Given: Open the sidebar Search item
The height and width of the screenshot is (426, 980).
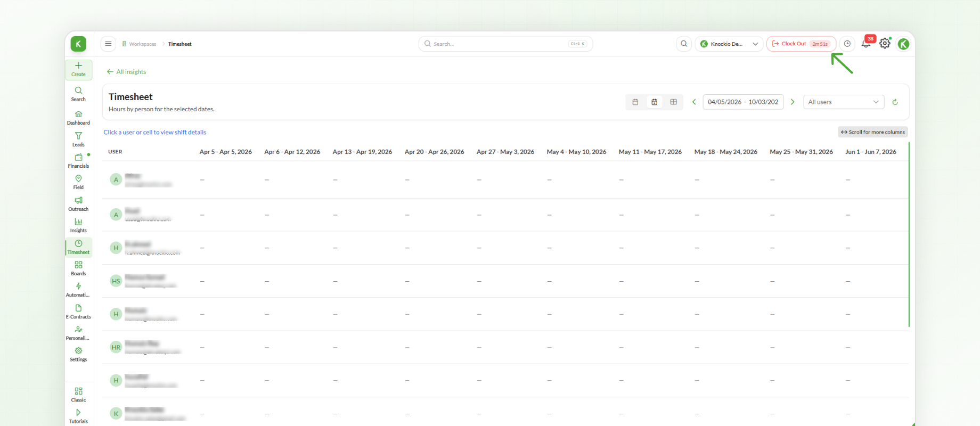Looking at the screenshot, I should (x=78, y=94).
